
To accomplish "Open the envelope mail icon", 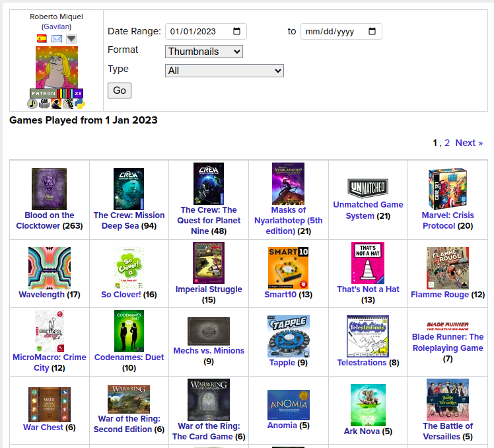I will coord(57,39).
